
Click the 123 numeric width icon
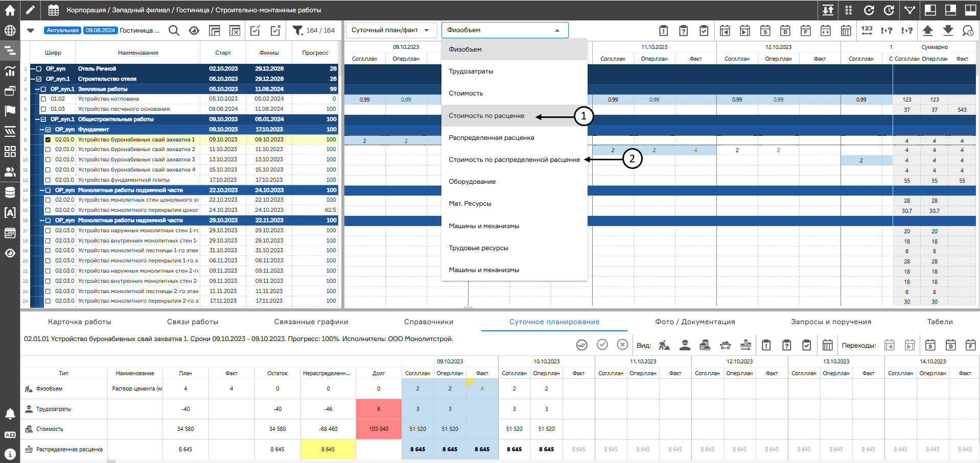867,31
